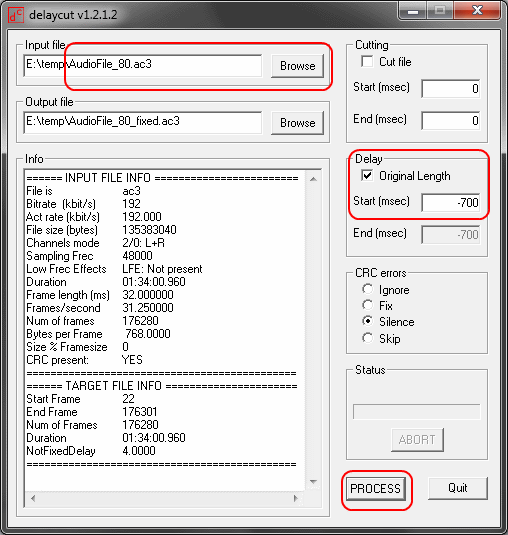Choose the Skip CRC errors option
The height and width of the screenshot is (535, 508).
point(367,338)
